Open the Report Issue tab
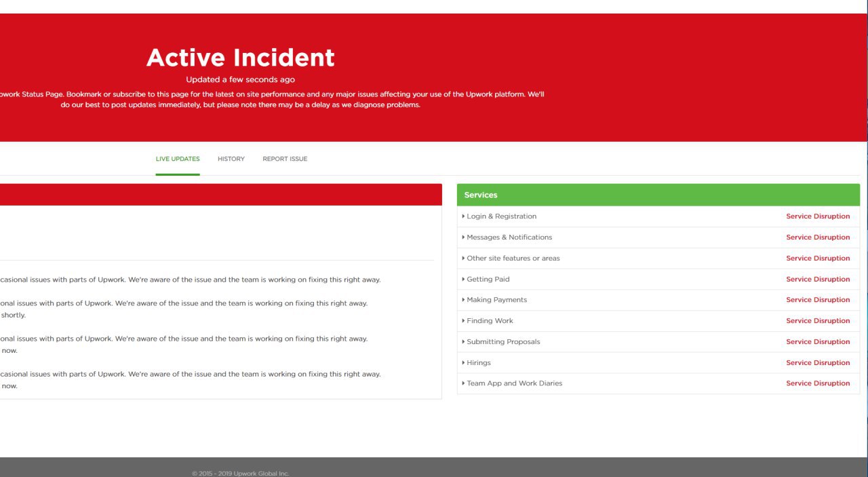Screen dimensions: 868x477 pos(285,159)
